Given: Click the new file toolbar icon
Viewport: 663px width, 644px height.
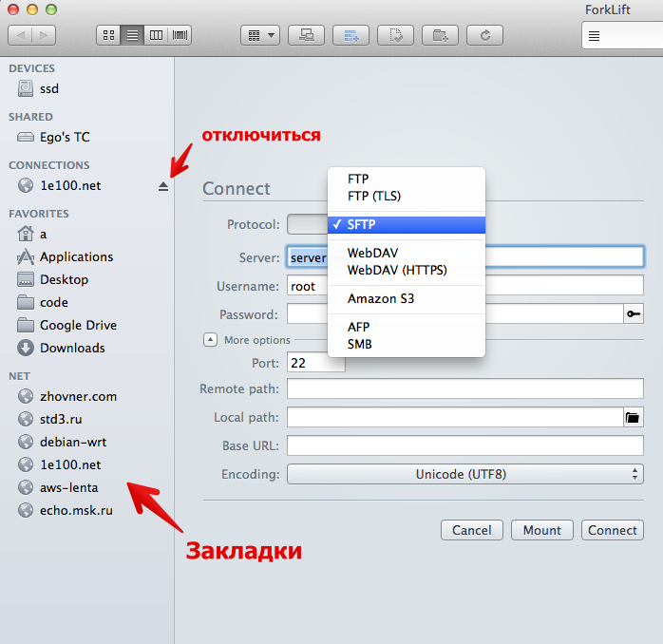Looking at the screenshot, I should (396, 35).
